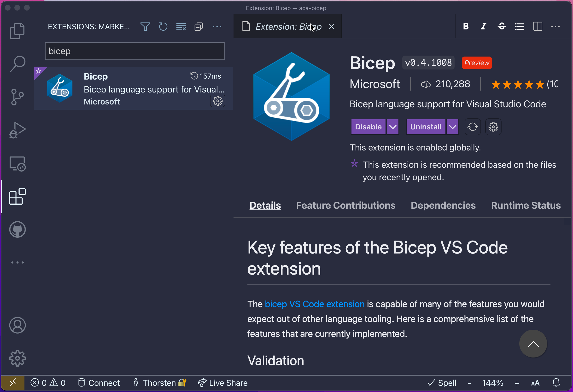Open the Remote Explorer view
573x392 pixels.
17,164
